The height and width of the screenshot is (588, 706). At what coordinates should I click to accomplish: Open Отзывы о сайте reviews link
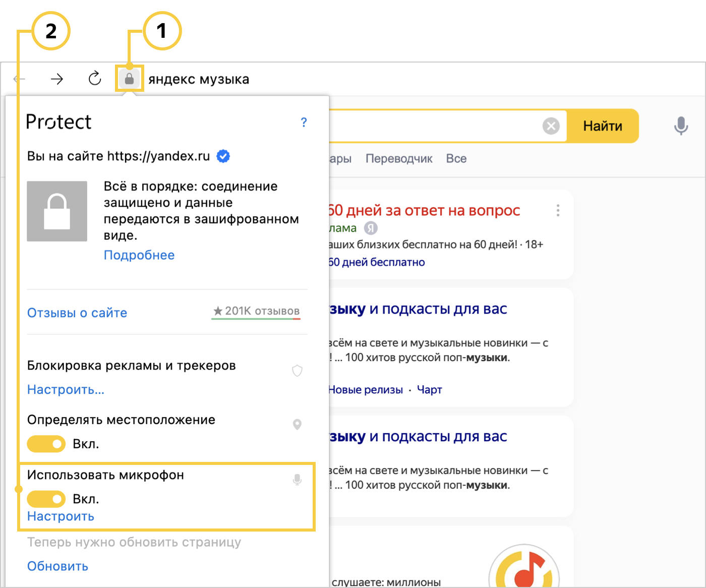click(77, 313)
